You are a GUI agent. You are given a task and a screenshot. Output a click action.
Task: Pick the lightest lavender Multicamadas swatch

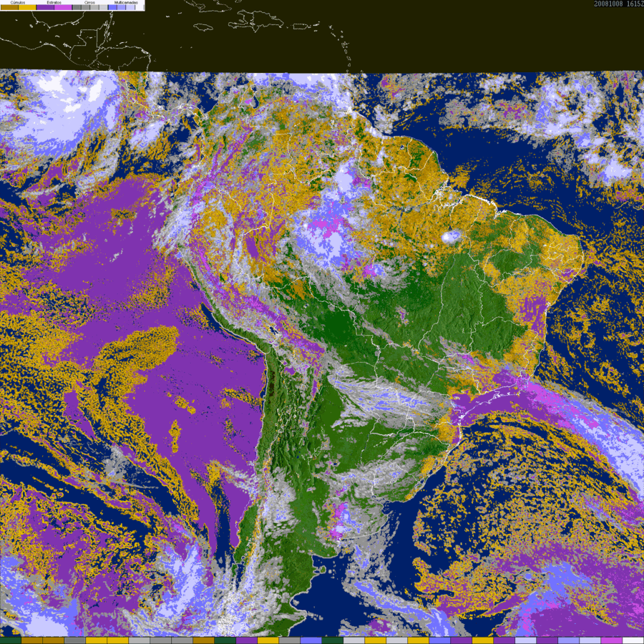click(130, 7)
